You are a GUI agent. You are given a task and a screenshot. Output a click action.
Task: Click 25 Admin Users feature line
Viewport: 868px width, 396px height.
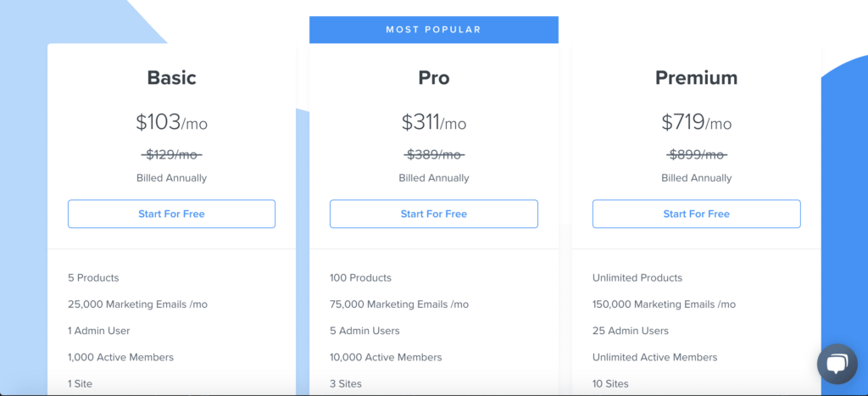(x=630, y=331)
